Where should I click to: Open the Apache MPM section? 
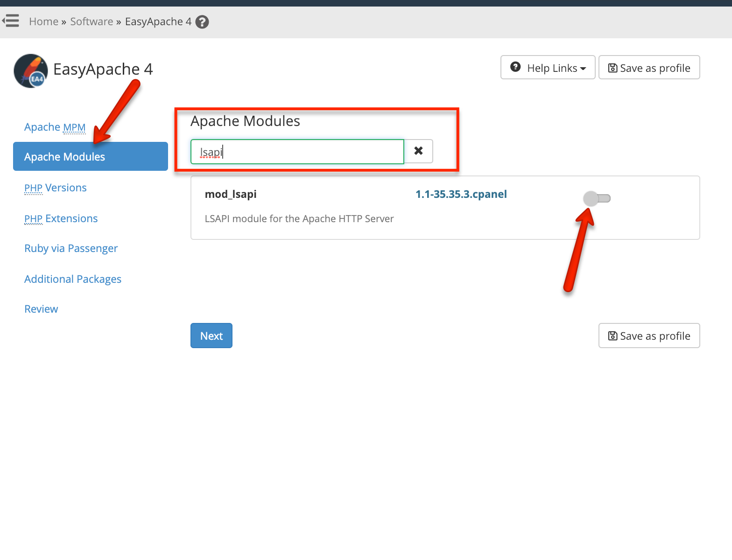[55, 127]
